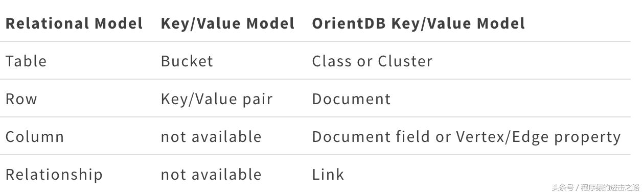Click the word Cluster in the table
The height and width of the screenshot is (194, 644).
(405, 61)
